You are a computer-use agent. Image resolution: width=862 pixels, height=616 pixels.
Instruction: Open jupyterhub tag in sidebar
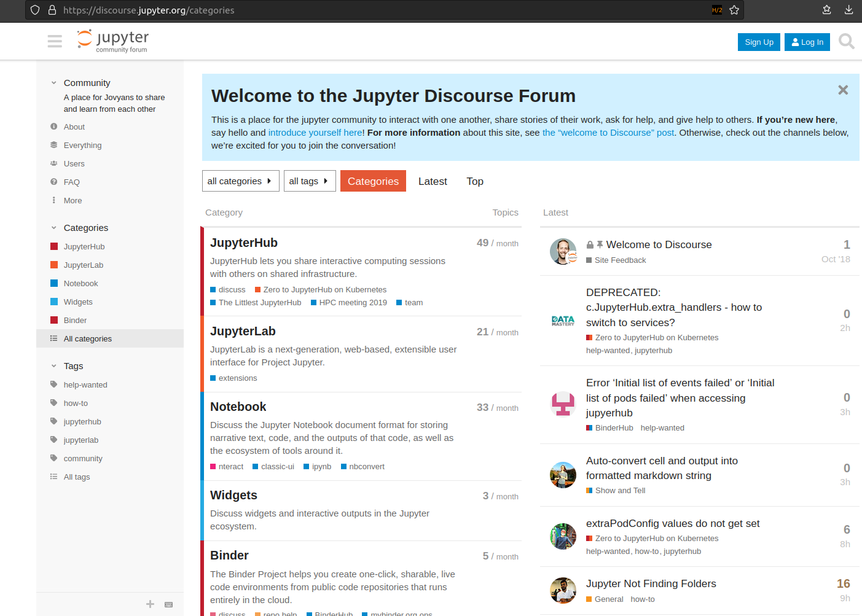82,422
